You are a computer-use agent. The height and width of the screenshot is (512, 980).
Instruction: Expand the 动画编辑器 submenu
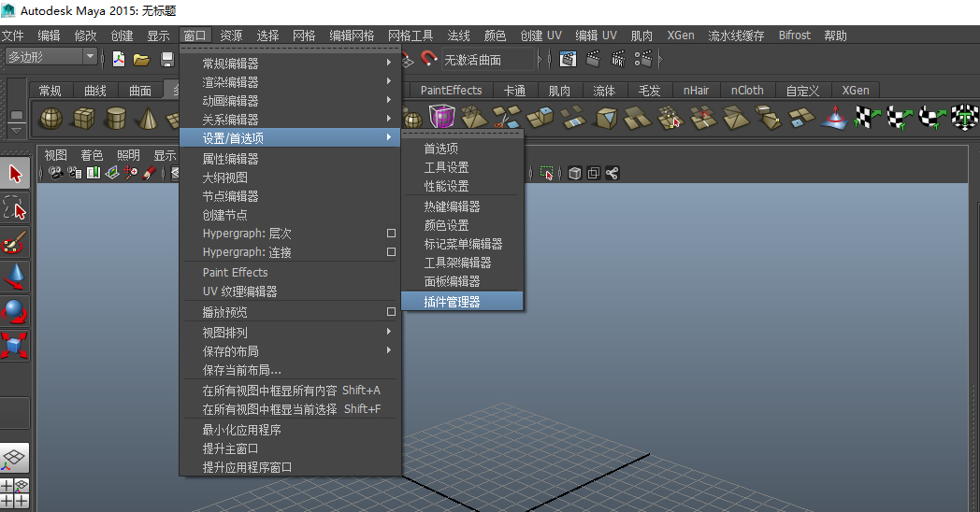(290, 101)
